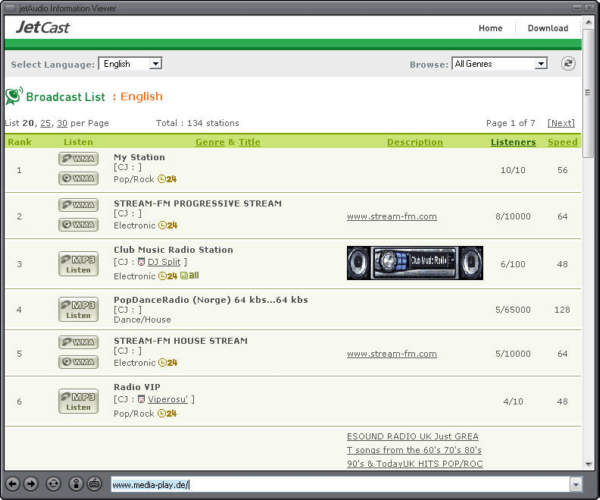This screenshot has width=600, height=500.
Task: Click the scrollbar down arrow
Action: pyautogui.click(x=588, y=464)
